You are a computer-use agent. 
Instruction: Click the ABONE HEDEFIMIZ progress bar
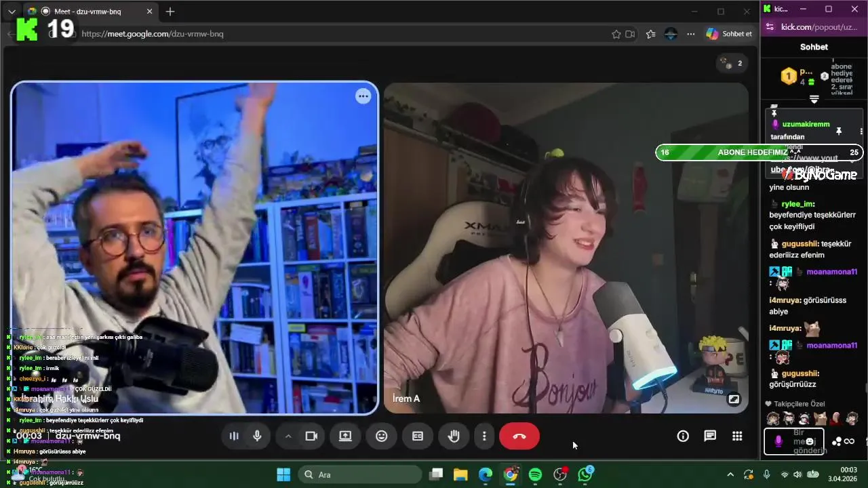(759, 152)
